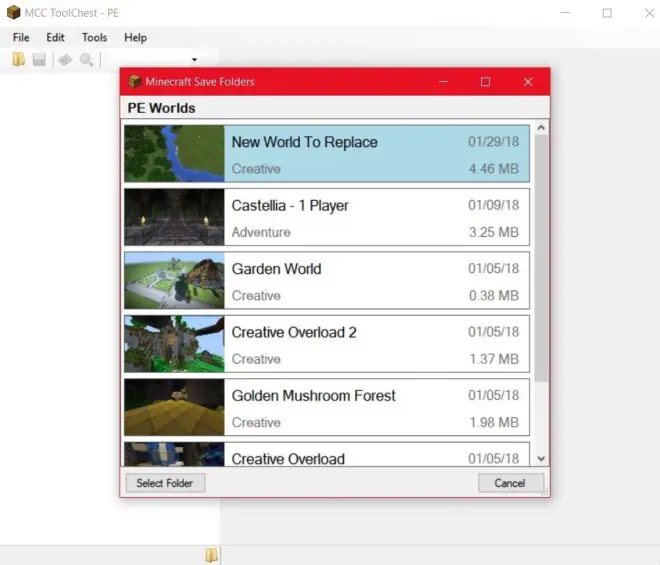Click the scroll up arrow in the worlds list

[541, 128]
